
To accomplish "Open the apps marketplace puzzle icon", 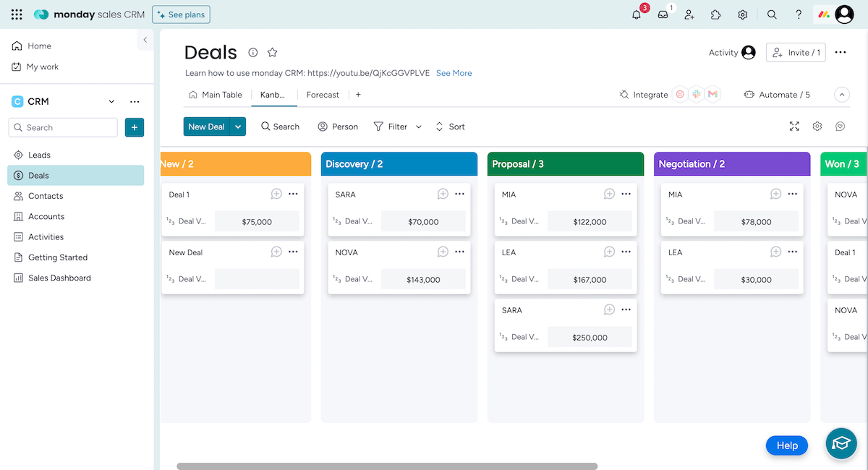I will tap(715, 14).
